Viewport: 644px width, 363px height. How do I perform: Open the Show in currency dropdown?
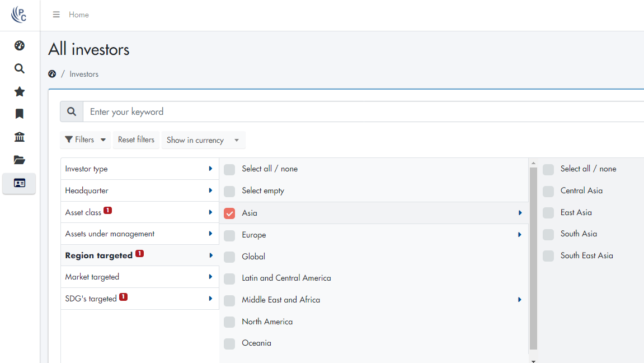pos(203,140)
